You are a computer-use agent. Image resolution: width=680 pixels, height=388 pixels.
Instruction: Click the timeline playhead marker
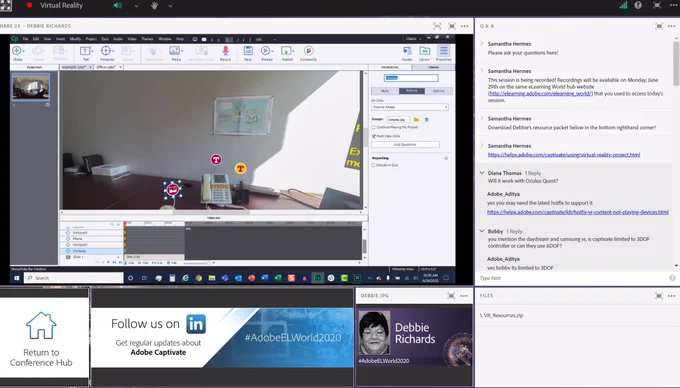(x=125, y=224)
